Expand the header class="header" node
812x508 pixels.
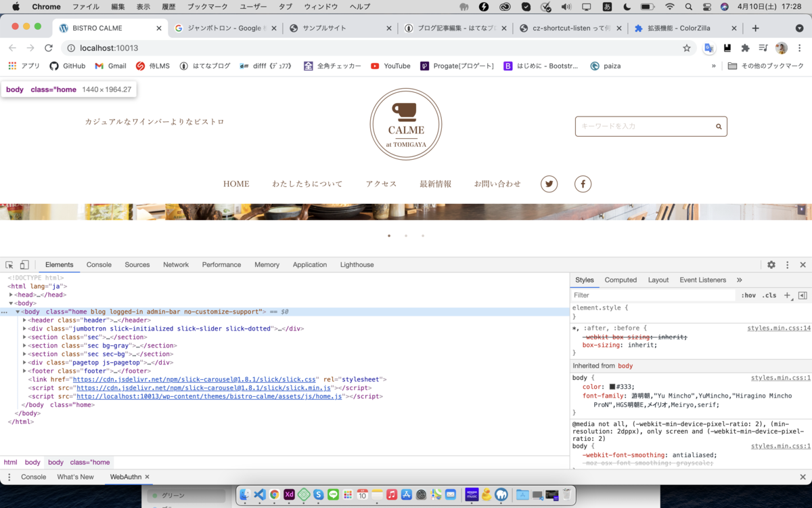point(25,320)
